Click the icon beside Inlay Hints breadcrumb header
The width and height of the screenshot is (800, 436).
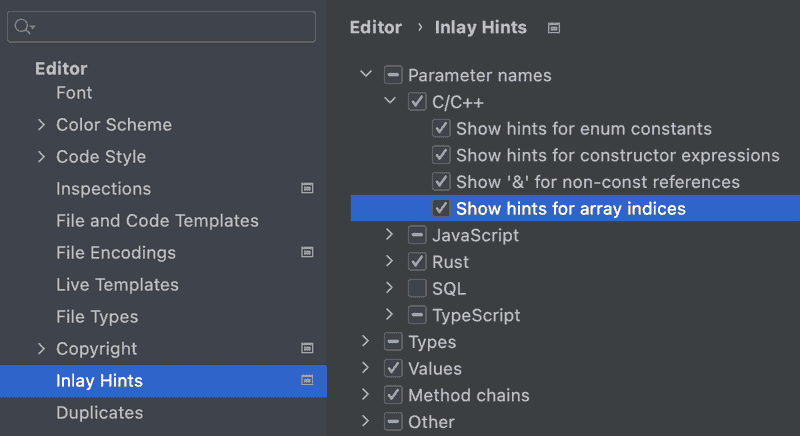click(554, 28)
